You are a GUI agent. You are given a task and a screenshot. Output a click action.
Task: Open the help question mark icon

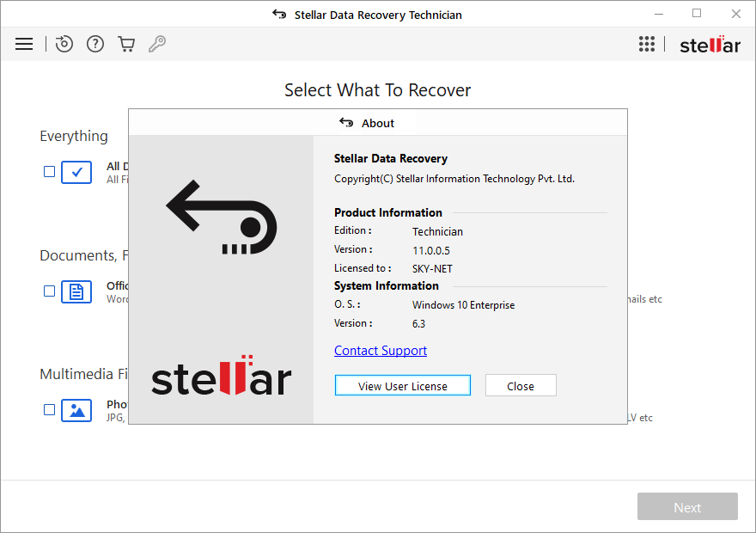pos(95,44)
